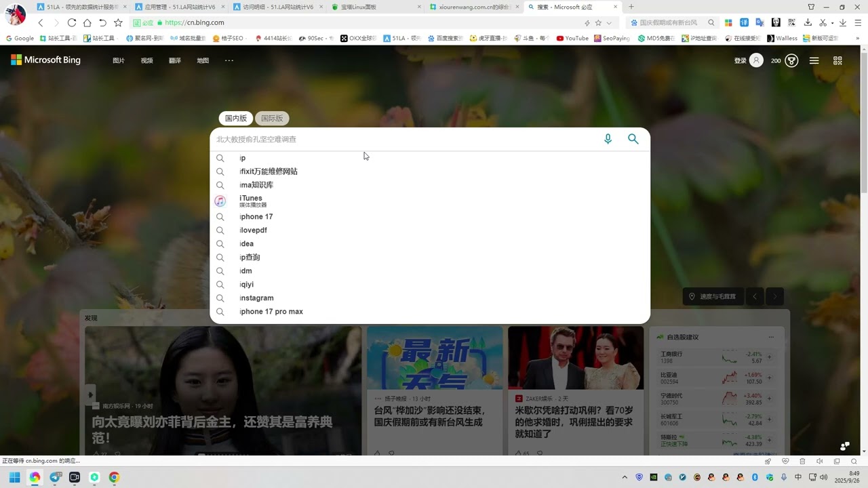This screenshot has width=868, height=488.
Task: Click the Bing search magnifier button
Action: [x=633, y=139]
